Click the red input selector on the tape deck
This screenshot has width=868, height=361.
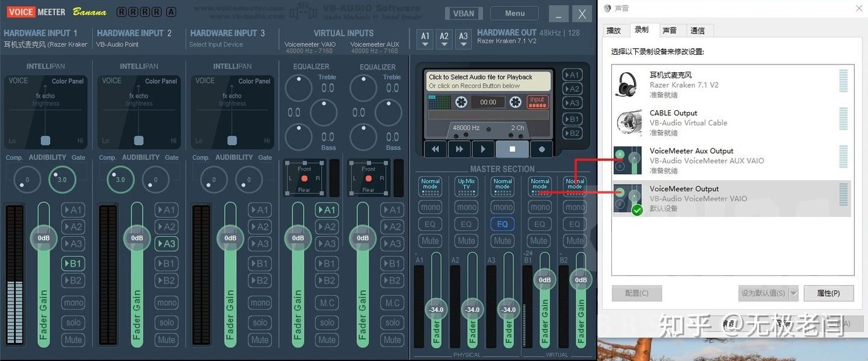537,101
